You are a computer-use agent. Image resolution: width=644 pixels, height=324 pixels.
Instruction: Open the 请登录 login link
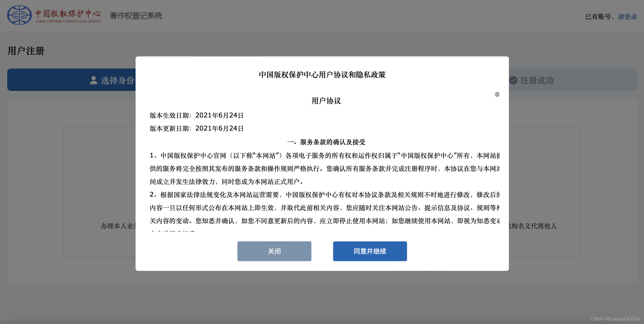coord(627,17)
